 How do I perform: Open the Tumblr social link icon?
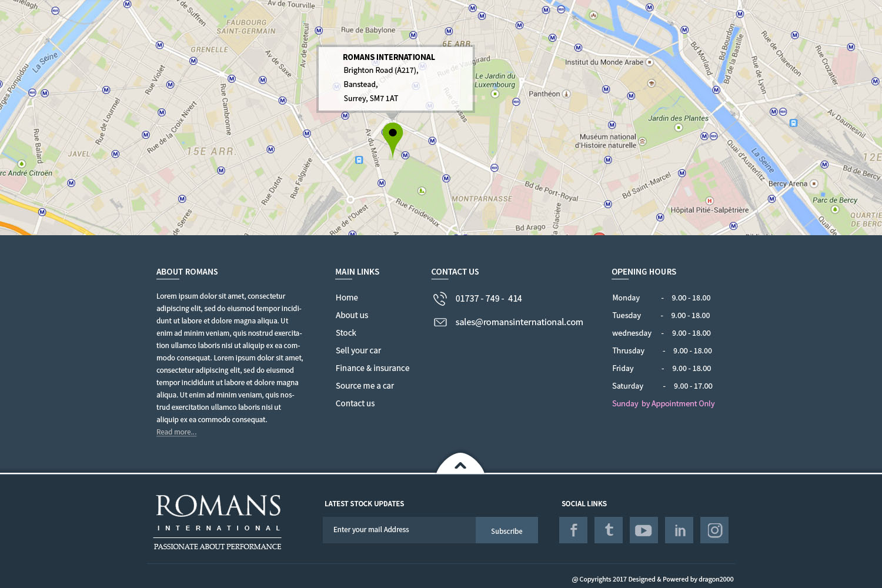(609, 530)
